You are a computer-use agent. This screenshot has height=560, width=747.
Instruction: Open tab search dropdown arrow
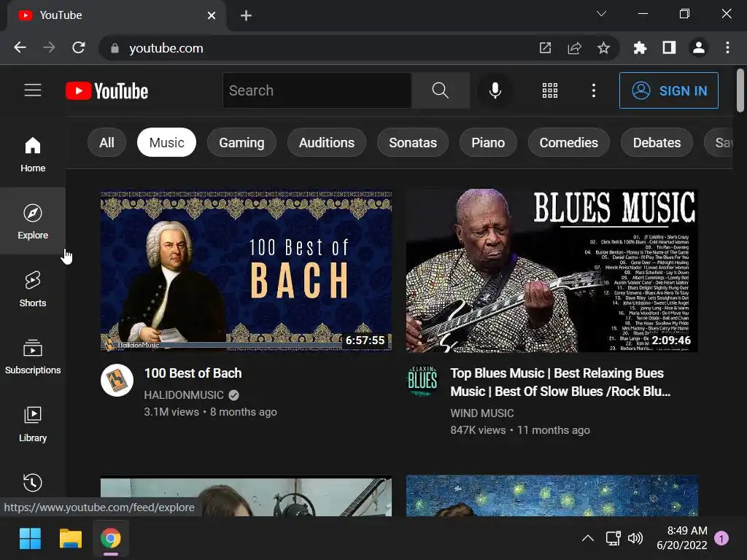(x=601, y=14)
